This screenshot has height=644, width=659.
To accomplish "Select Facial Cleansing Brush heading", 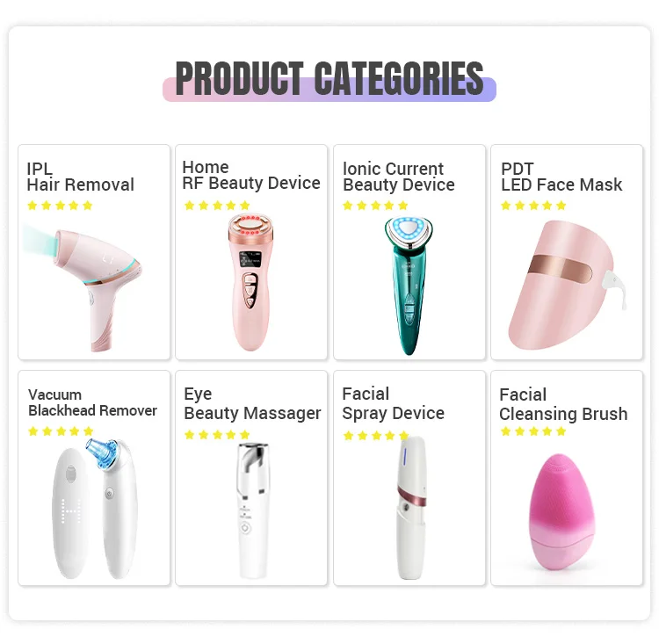I will [x=563, y=405].
